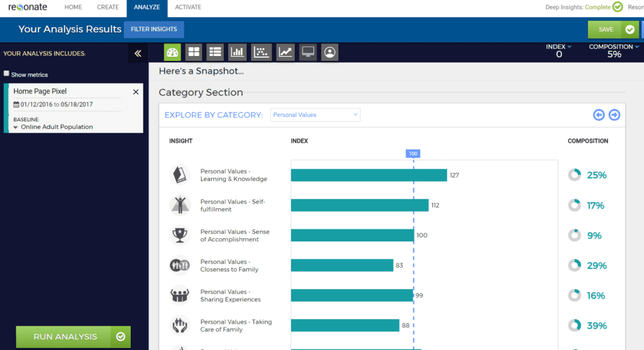Open the dashboard gauge snapshot view
The height and width of the screenshot is (350, 644).
point(172,52)
